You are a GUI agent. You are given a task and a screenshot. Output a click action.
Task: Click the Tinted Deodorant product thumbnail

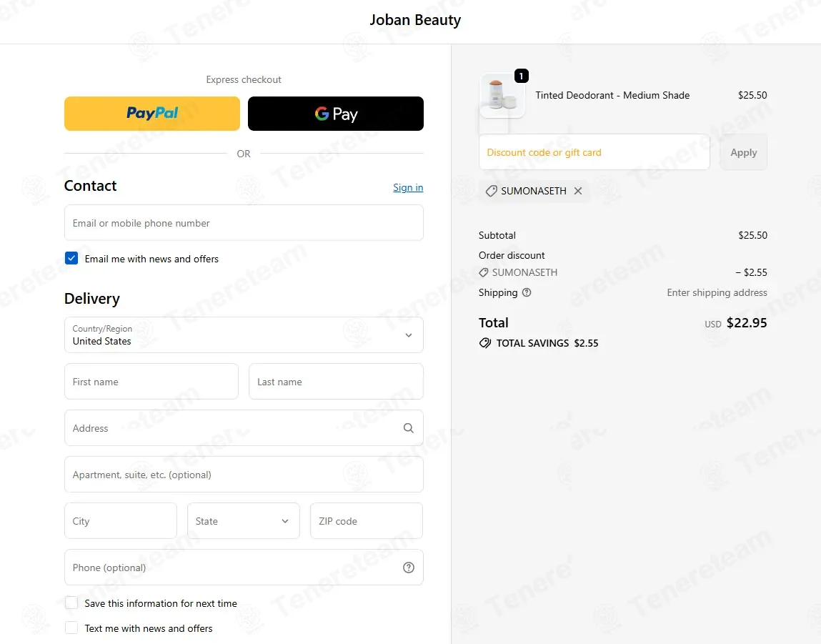(x=502, y=96)
